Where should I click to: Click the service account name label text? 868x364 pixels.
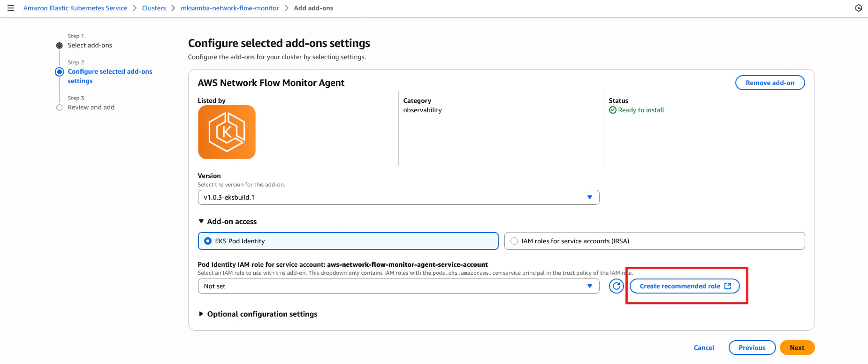(x=407, y=264)
